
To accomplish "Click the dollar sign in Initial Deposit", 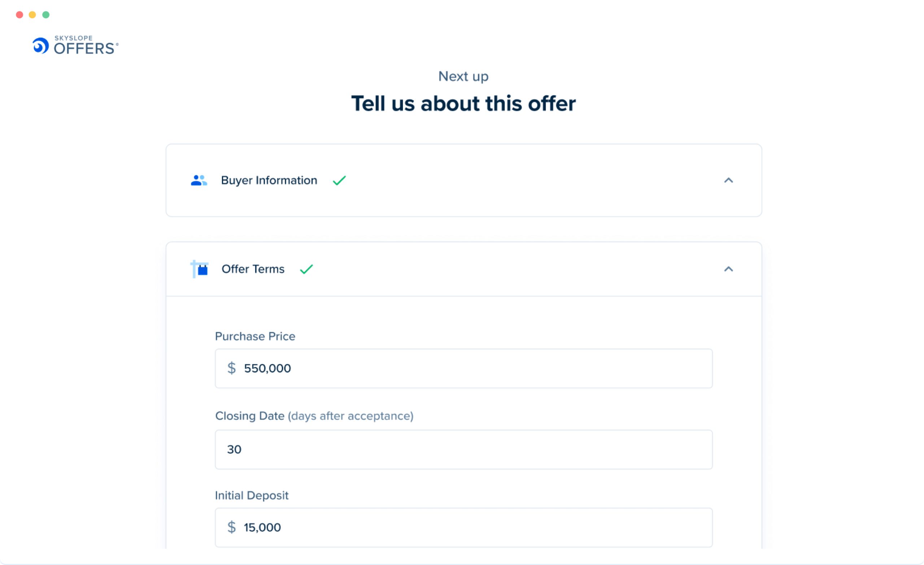I will (231, 527).
